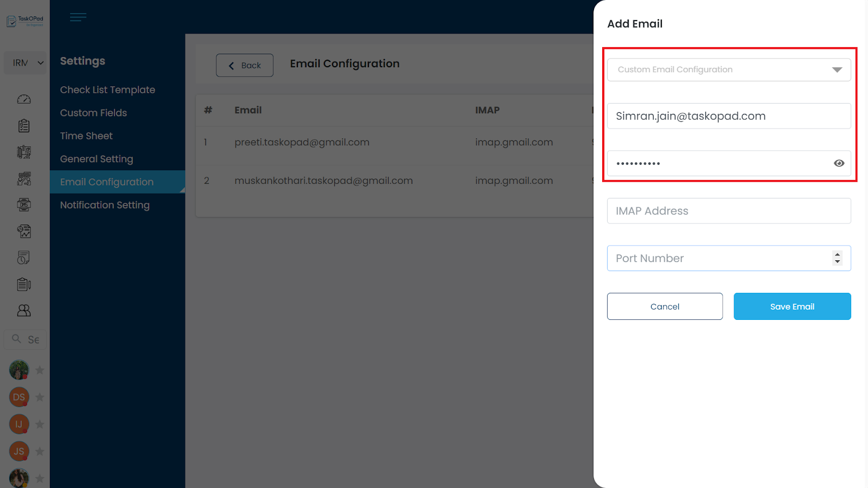Show password using the eye icon
The image size is (868, 488).
(x=839, y=163)
